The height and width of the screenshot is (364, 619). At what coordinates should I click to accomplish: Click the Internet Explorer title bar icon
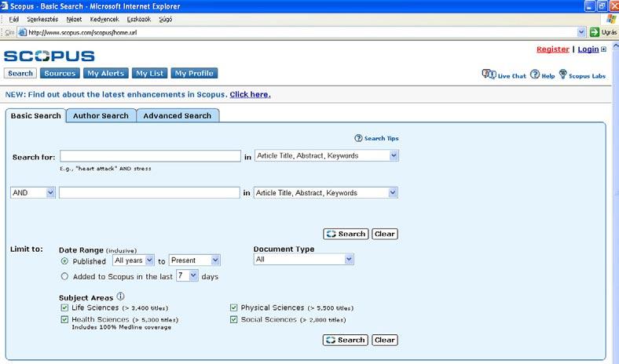point(4,6)
